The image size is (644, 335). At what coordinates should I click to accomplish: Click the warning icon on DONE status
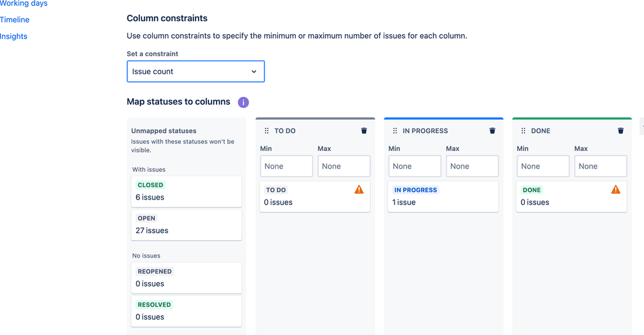(x=616, y=190)
